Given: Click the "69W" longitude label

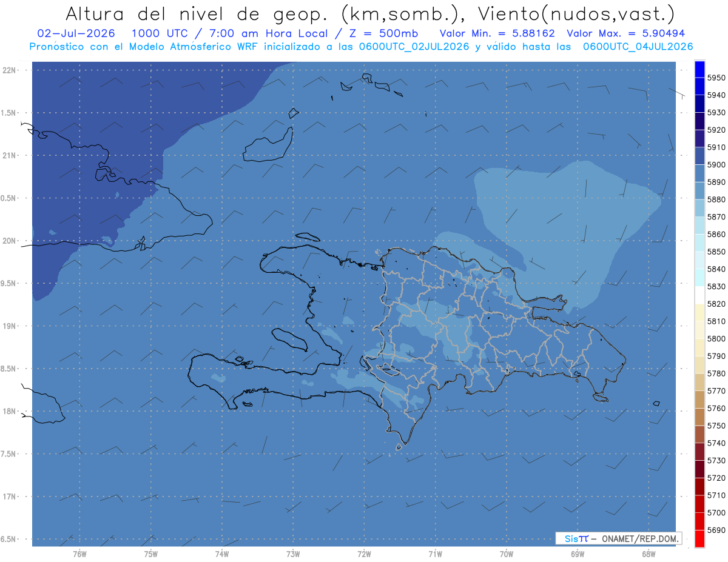Looking at the screenshot, I should [x=578, y=554].
